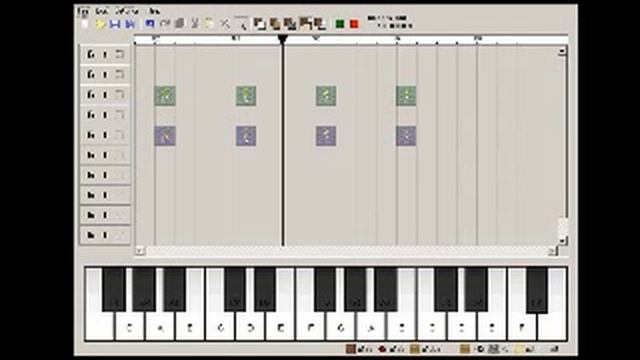Click the vertical scrollbar up arrow
The height and width of the screenshot is (360, 640).
click(562, 51)
